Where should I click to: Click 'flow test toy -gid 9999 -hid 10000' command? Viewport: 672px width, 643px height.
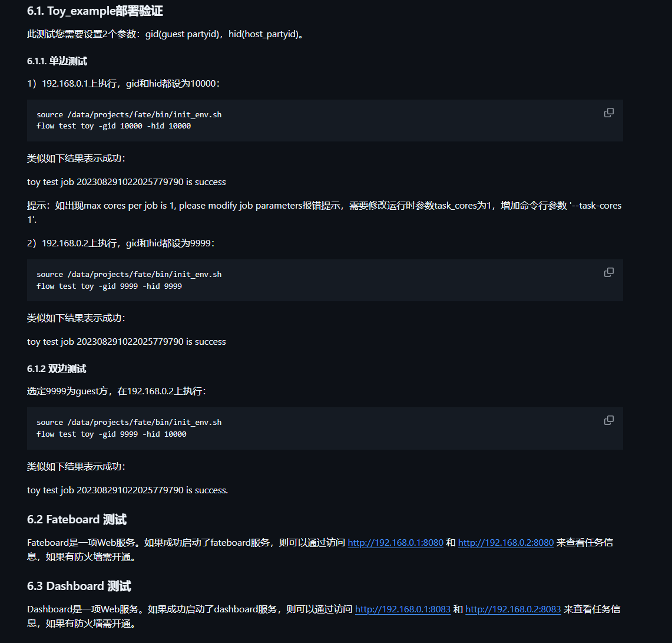(111, 434)
